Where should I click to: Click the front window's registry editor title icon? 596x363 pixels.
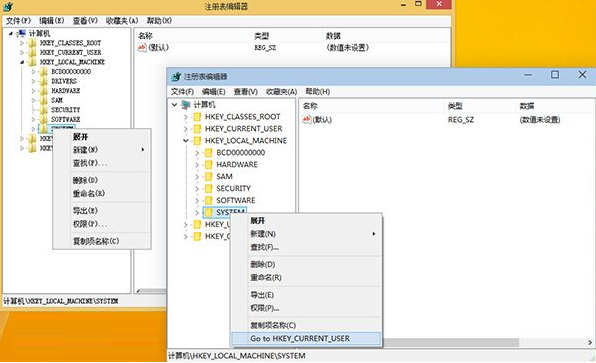(176, 76)
